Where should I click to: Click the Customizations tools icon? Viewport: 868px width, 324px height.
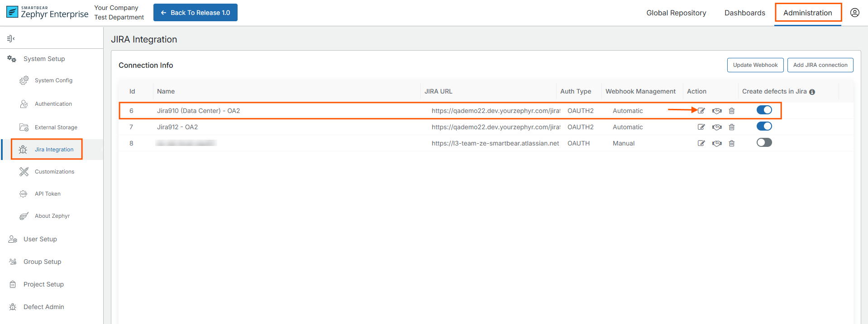tap(24, 172)
